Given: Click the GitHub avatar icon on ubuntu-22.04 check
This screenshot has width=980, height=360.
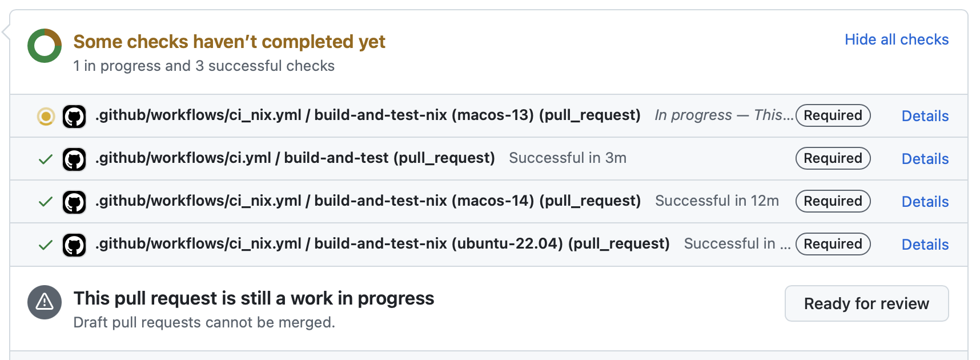Looking at the screenshot, I should coord(74,245).
